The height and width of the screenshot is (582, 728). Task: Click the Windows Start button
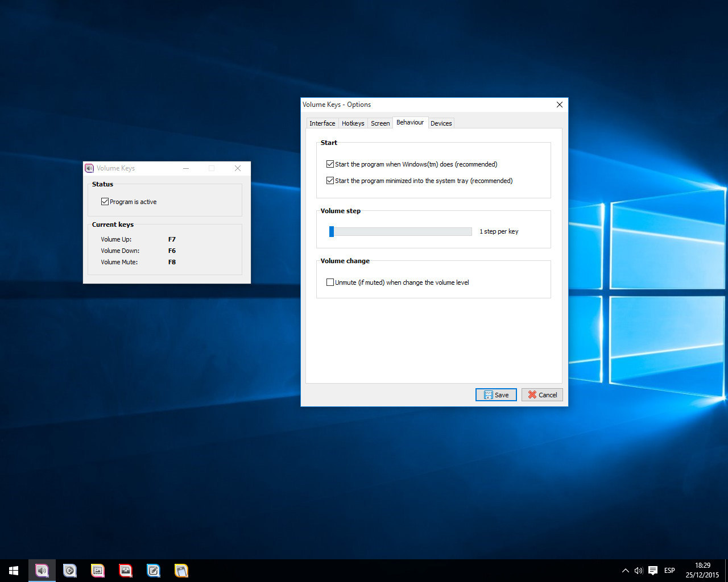click(x=13, y=570)
